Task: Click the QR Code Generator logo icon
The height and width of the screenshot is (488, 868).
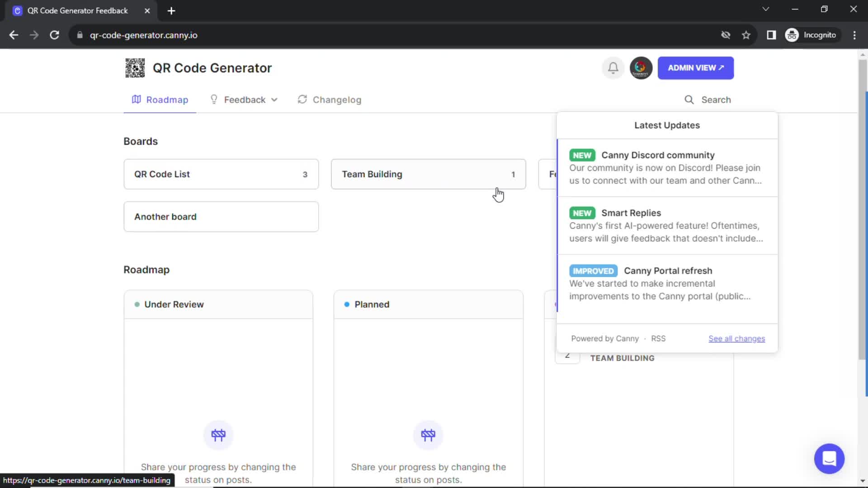Action: click(134, 67)
